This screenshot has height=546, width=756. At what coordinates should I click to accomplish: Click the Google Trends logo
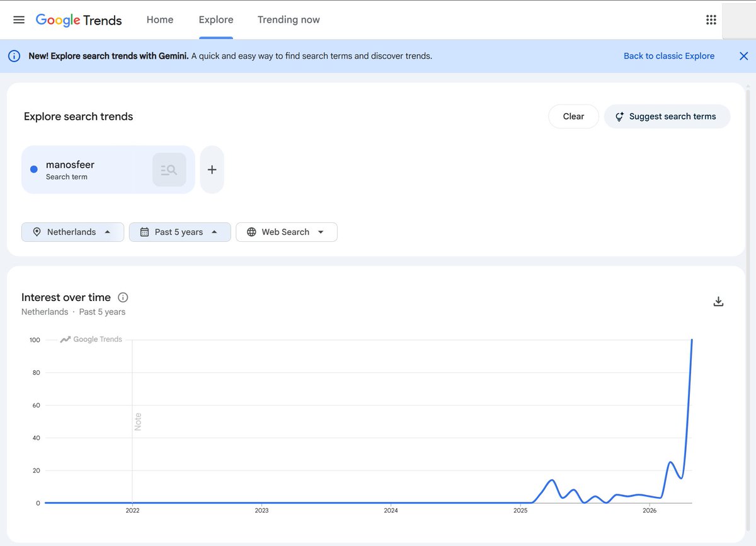tap(79, 20)
